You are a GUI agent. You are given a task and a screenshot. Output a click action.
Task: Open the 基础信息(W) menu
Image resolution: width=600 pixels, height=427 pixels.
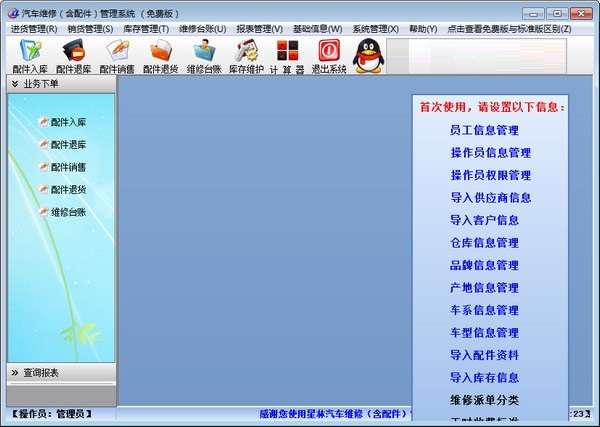point(318,29)
